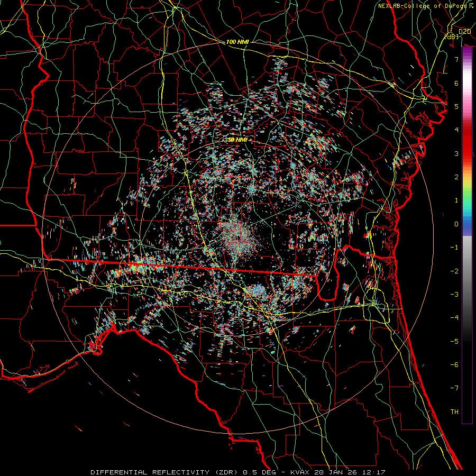Click the DZD color scale title
The width and height of the screenshot is (476, 476).
[x=464, y=32]
